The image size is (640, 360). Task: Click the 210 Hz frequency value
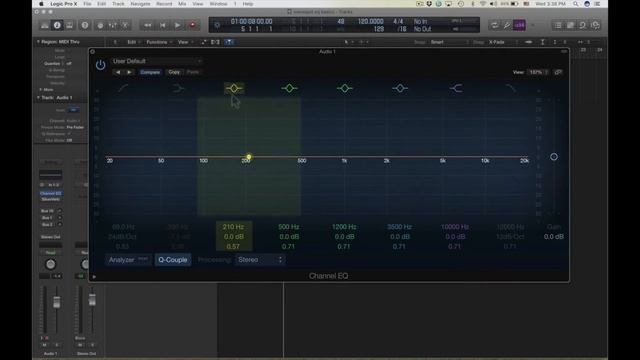[233, 227]
